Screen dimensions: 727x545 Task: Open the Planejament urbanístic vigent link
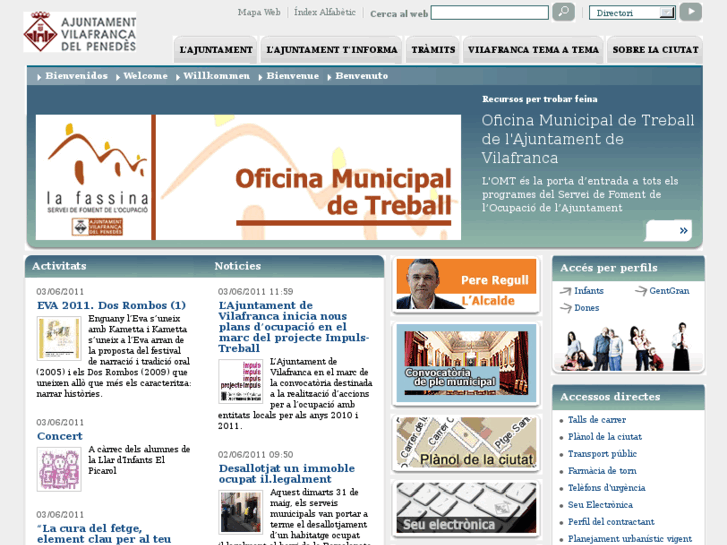tap(630, 539)
